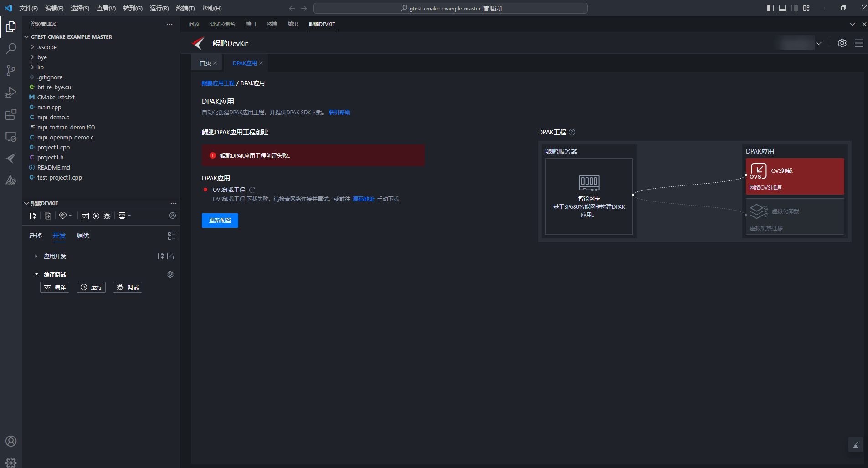The image size is (868, 468).
Task: Select the OVS卸载 red card
Action: point(795,176)
